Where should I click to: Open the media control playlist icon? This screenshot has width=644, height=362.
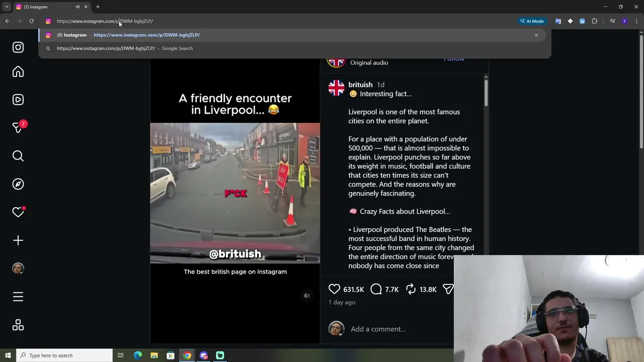[x=612, y=21]
